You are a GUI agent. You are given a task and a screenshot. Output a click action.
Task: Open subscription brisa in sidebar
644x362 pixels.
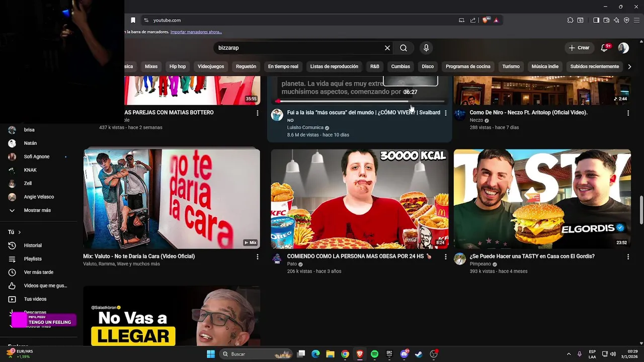tap(29, 130)
